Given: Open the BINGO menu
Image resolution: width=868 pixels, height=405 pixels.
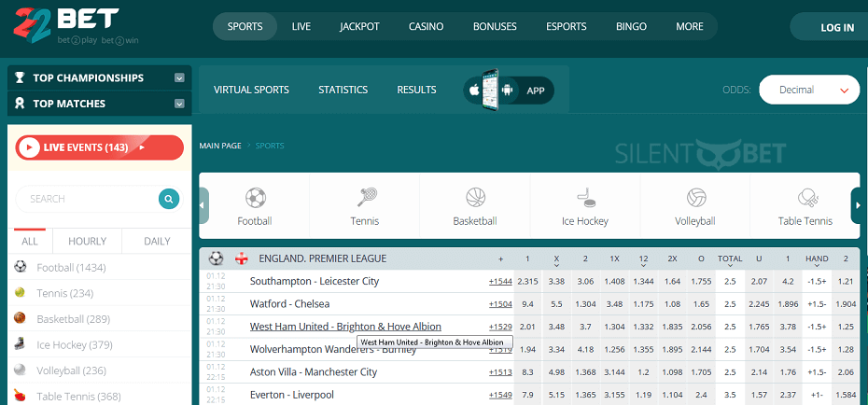Looking at the screenshot, I should click(x=631, y=26).
